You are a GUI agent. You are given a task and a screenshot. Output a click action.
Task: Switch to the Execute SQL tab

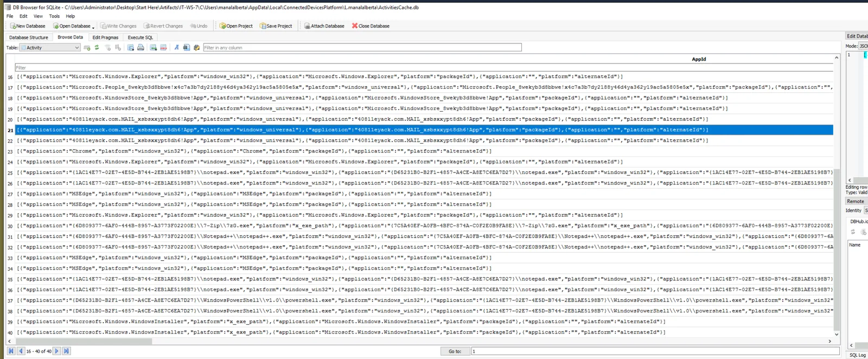[141, 37]
